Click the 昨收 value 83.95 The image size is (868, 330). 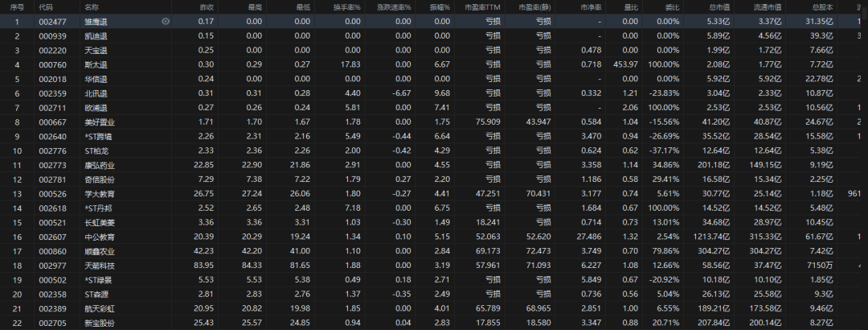(x=203, y=266)
